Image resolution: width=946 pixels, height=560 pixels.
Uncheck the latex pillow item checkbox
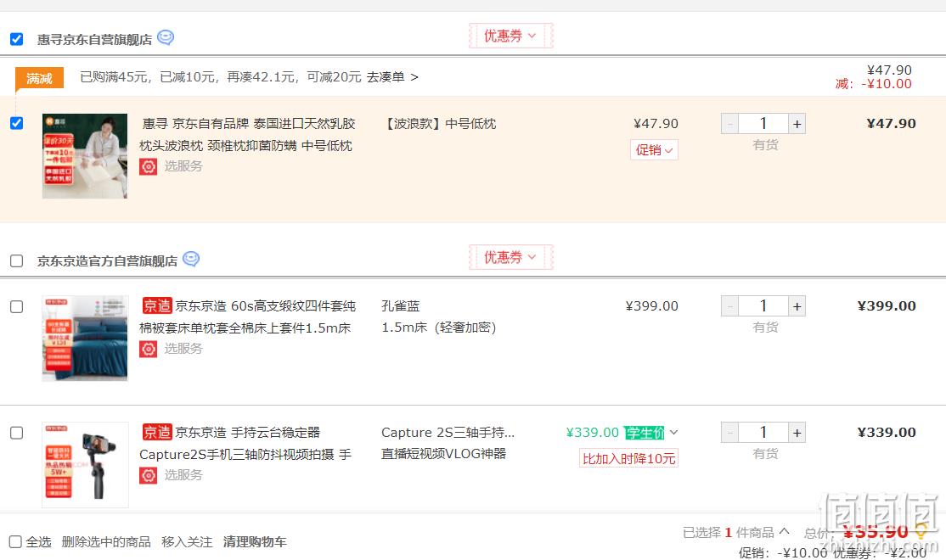coord(17,123)
